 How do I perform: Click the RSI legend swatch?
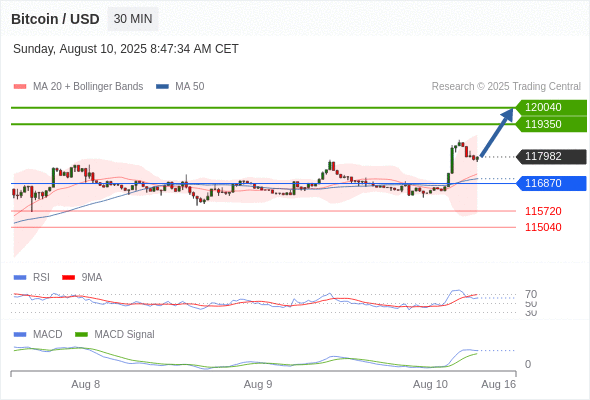[x=20, y=278]
